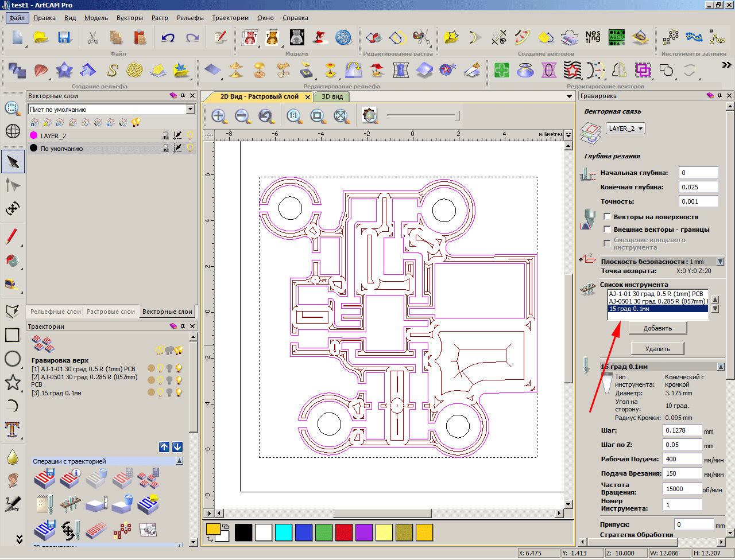Click the Удалить button
The image size is (735, 560).
(657, 348)
